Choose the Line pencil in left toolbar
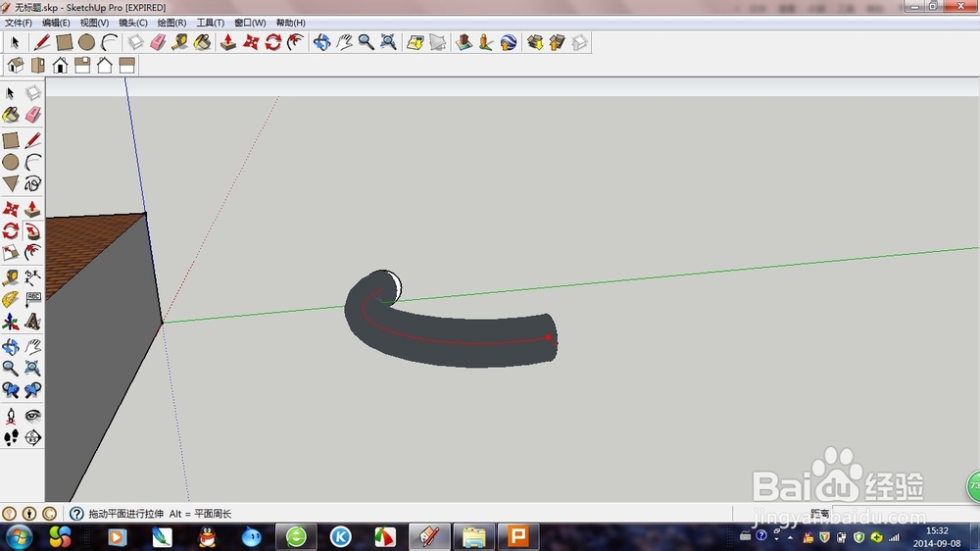Screen dimensions: 980x551 point(32,140)
